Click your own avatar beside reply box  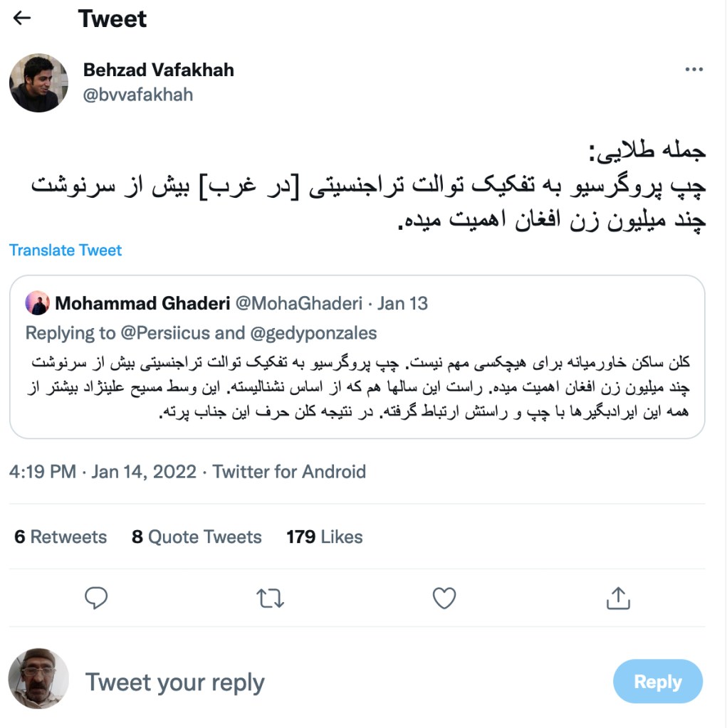(38, 678)
